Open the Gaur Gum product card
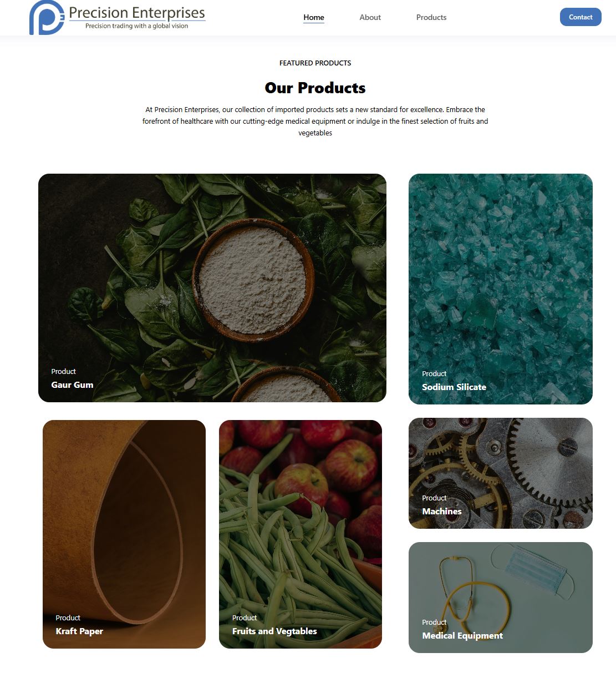This screenshot has width=616, height=688. coord(212,288)
